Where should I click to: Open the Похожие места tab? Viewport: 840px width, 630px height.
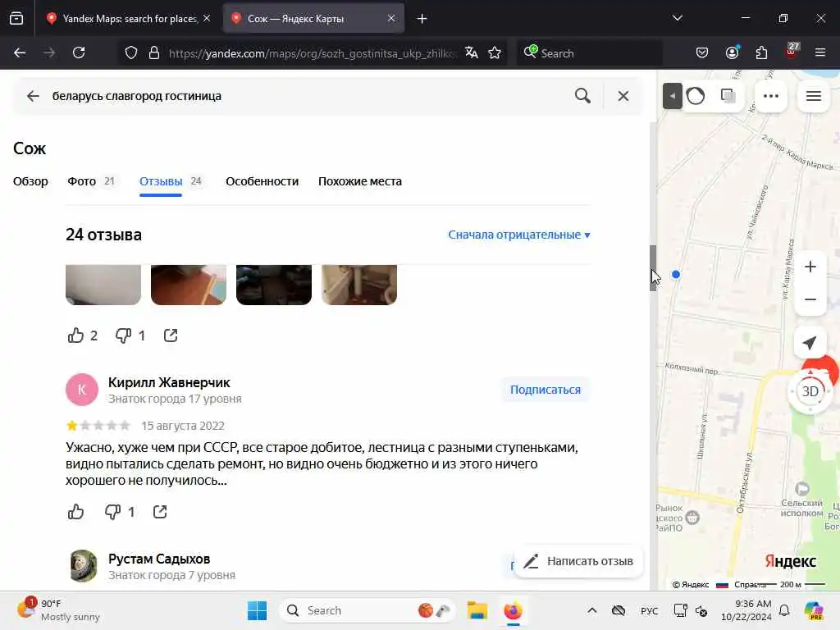(x=360, y=181)
